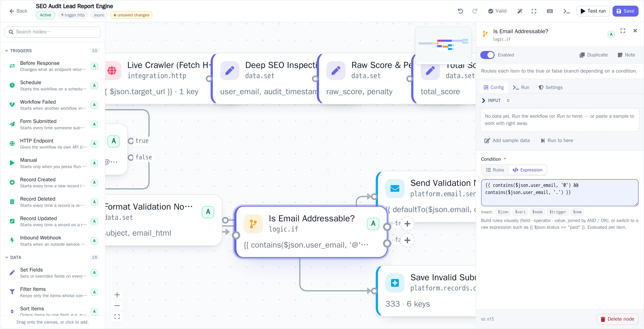
Task: Add node on false branch plus
Action: [407, 240]
